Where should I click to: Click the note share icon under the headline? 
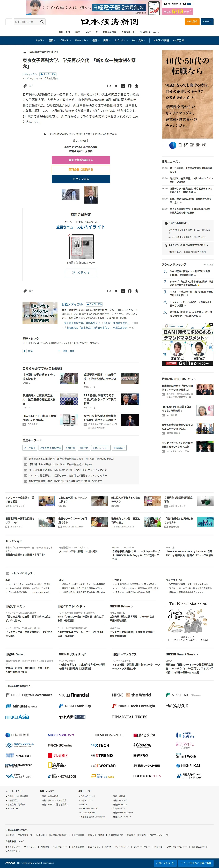(116, 86)
